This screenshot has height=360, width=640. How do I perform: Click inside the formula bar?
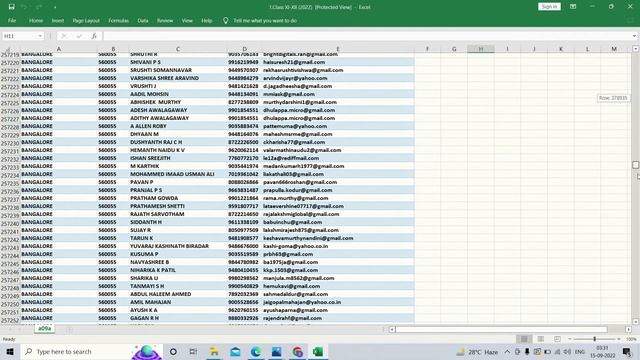coord(367,36)
